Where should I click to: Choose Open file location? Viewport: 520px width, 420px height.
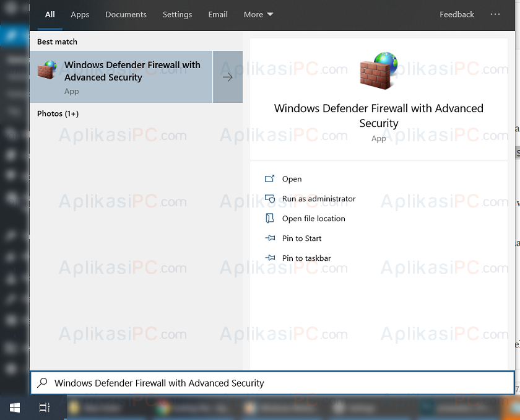pos(313,219)
